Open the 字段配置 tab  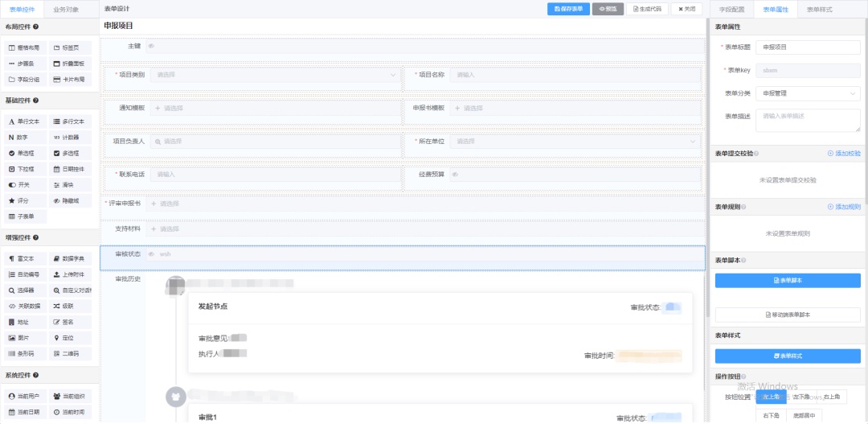731,10
